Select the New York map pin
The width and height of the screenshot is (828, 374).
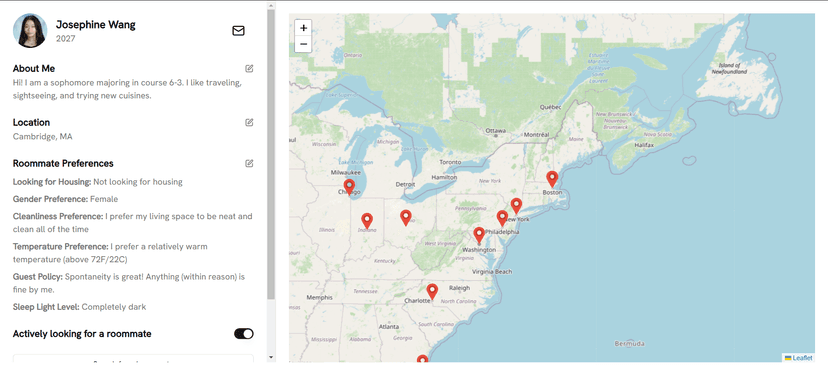tap(516, 206)
